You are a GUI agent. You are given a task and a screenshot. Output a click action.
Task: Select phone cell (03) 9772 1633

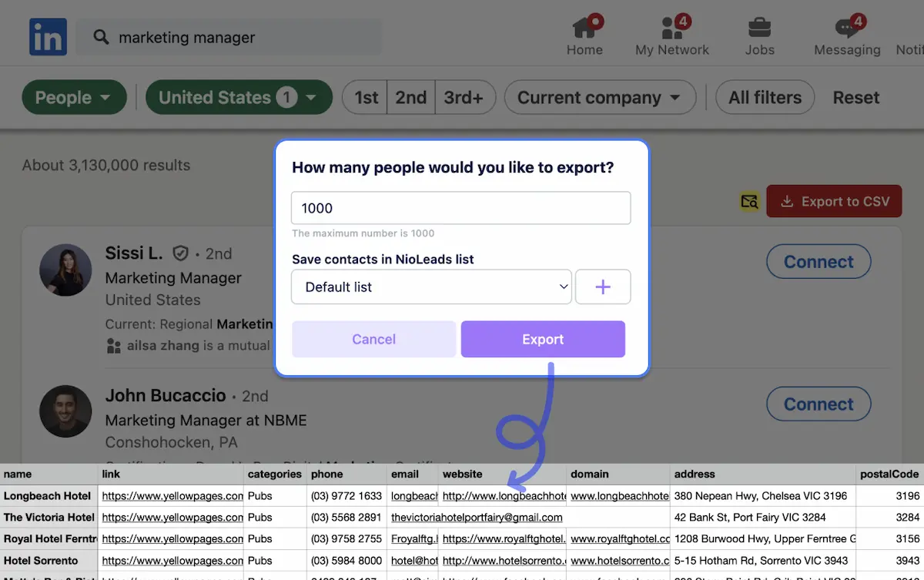click(346, 496)
